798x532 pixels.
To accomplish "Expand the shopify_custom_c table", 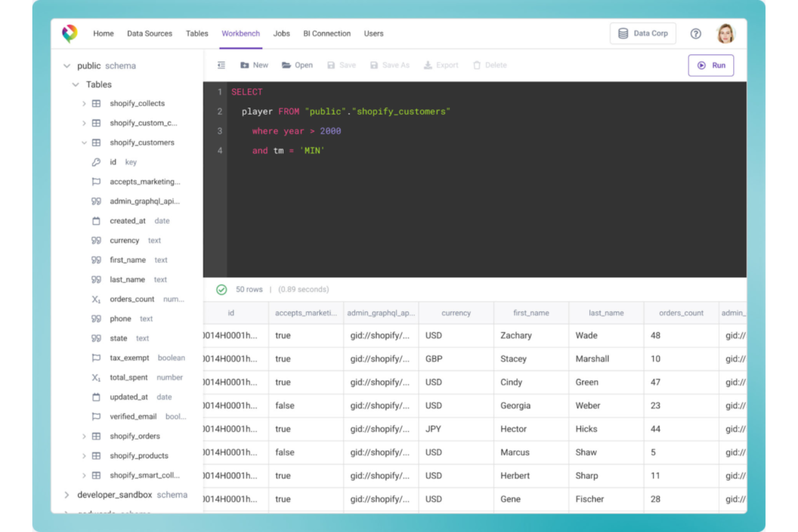I will point(84,123).
